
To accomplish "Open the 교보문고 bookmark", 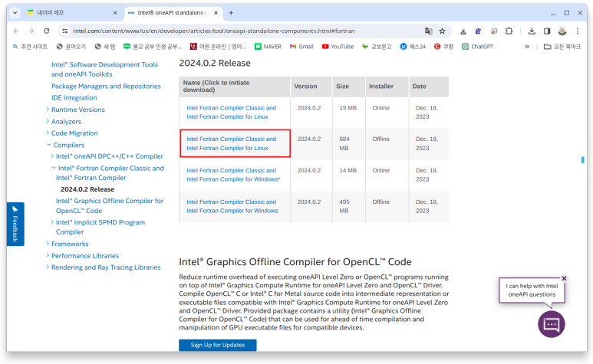I will (x=377, y=47).
